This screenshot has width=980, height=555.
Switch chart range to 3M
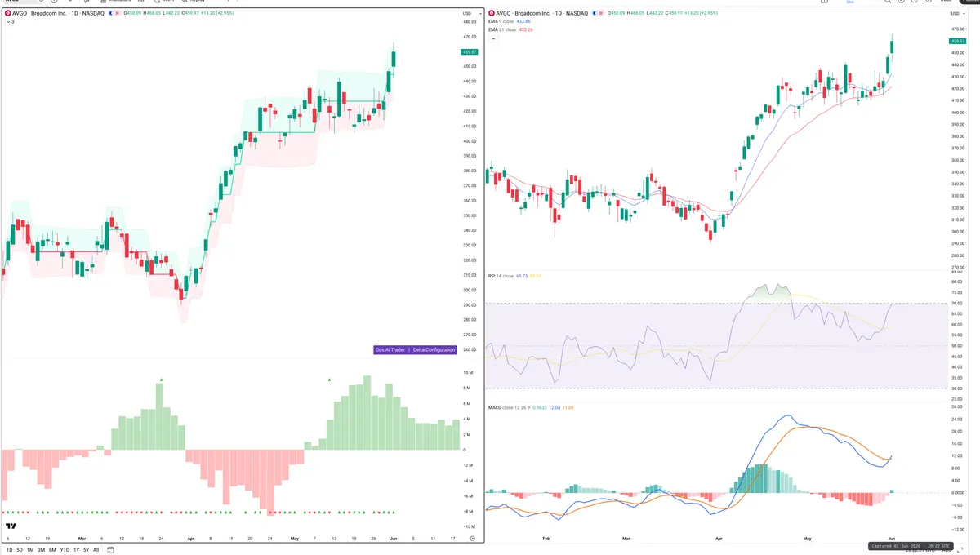(42, 550)
